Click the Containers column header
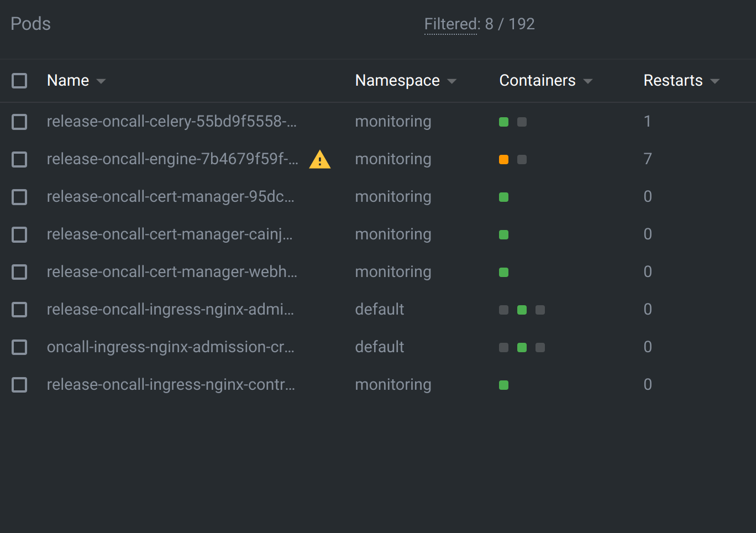The height and width of the screenshot is (533, 756). 537,80
